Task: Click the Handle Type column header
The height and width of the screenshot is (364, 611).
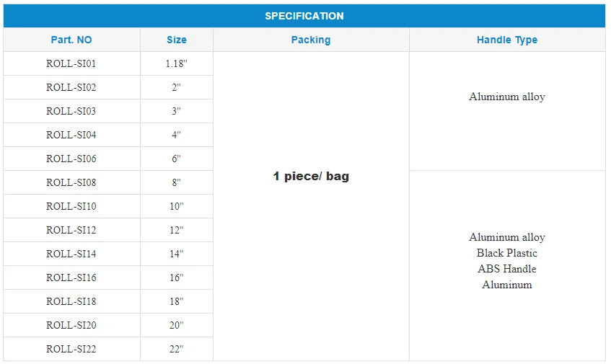Action: click(507, 40)
